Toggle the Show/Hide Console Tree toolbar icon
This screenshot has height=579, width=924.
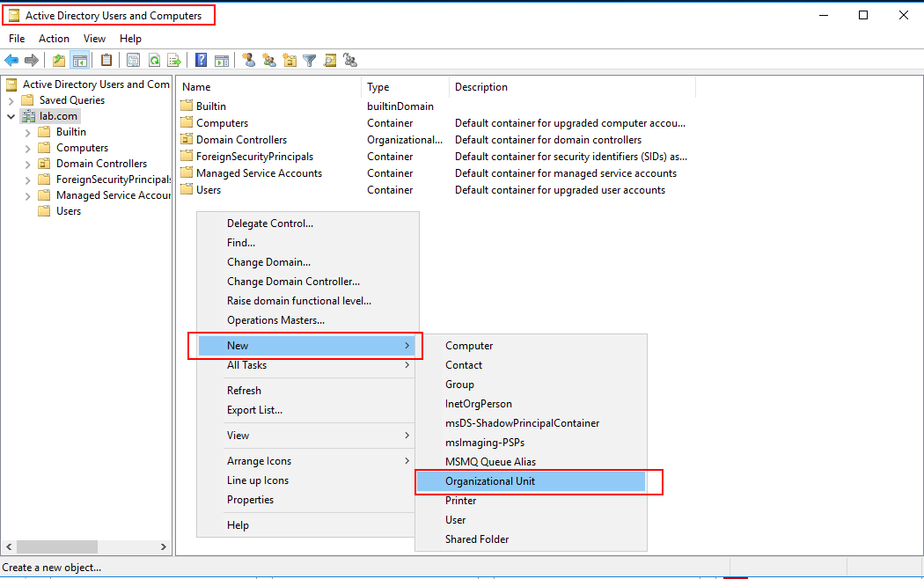[x=79, y=60]
